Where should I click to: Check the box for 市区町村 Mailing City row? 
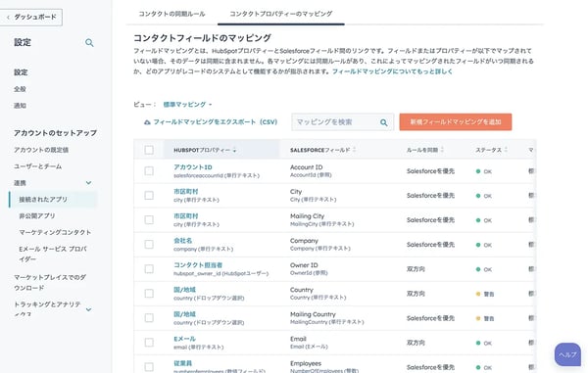pyautogui.click(x=149, y=220)
